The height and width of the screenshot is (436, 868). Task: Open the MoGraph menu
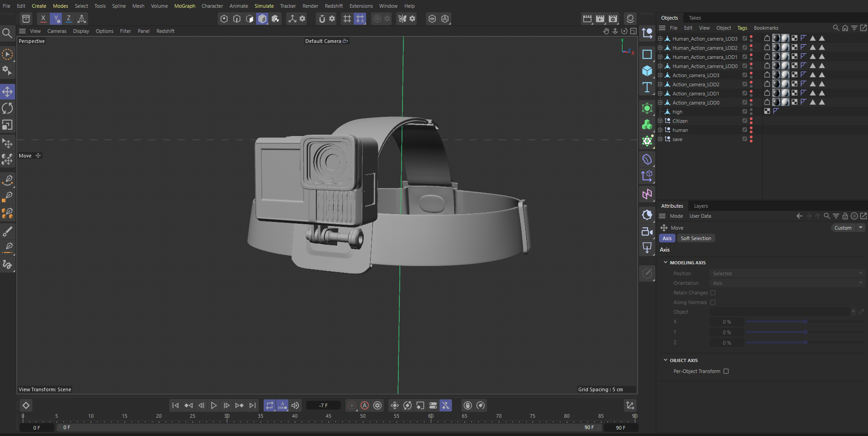tap(184, 6)
